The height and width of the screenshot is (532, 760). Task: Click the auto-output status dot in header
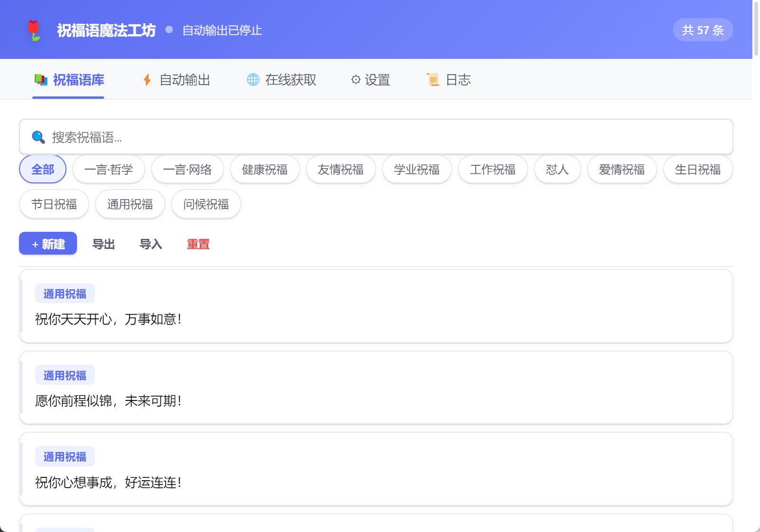tap(169, 29)
